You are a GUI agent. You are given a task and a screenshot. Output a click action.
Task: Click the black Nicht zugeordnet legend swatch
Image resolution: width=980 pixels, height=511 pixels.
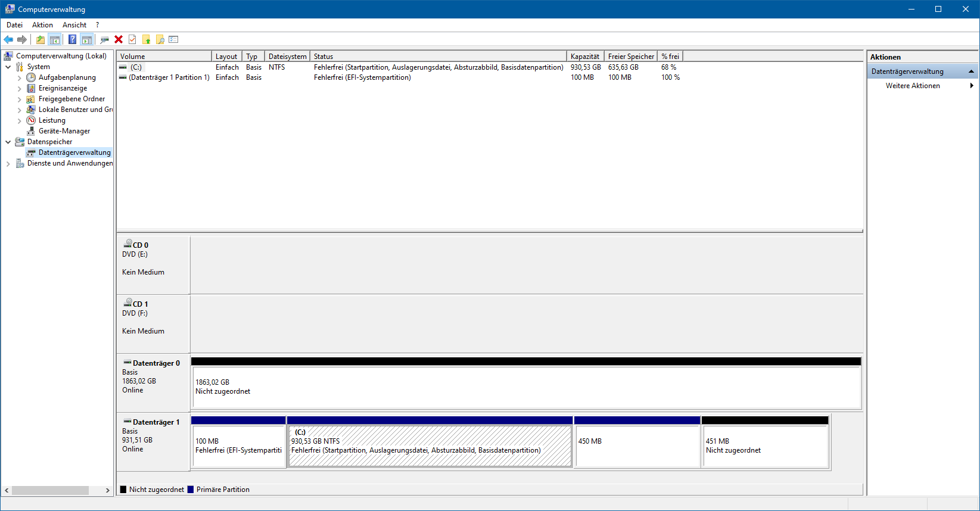point(123,490)
